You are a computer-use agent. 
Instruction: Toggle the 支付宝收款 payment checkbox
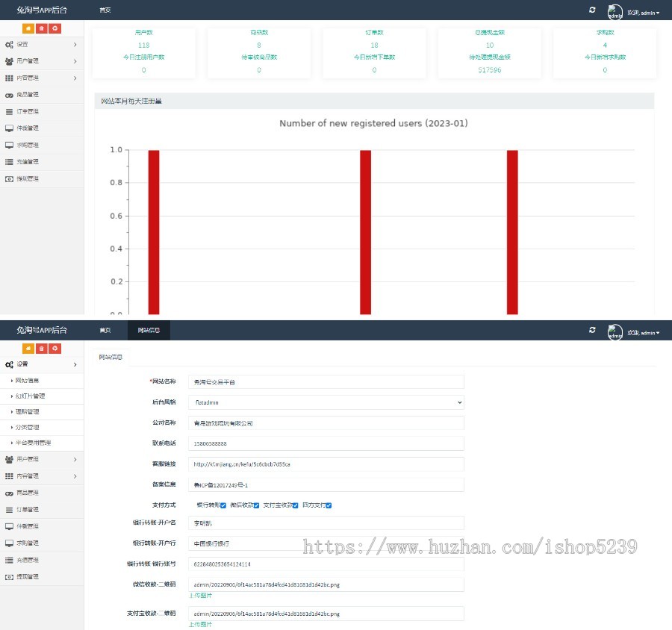295,505
